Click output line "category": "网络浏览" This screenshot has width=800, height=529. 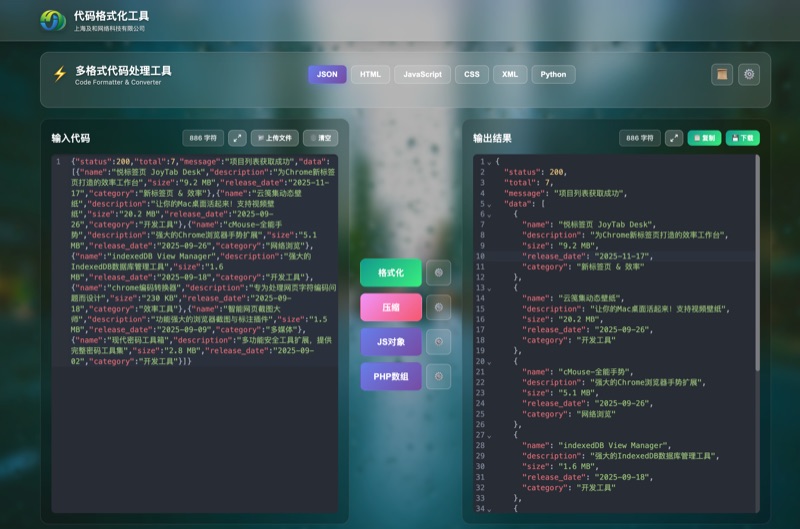point(569,414)
